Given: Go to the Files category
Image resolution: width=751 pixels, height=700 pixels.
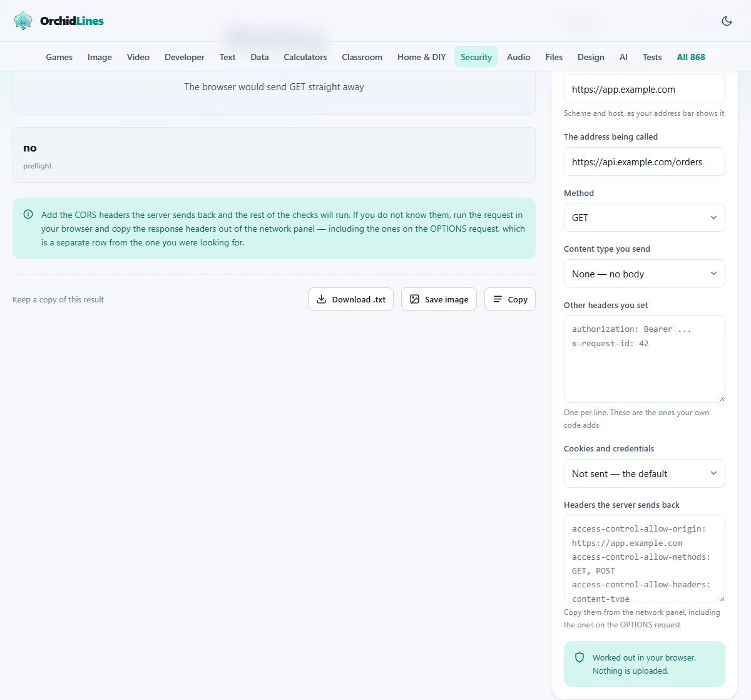Looking at the screenshot, I should pos(554,57).
